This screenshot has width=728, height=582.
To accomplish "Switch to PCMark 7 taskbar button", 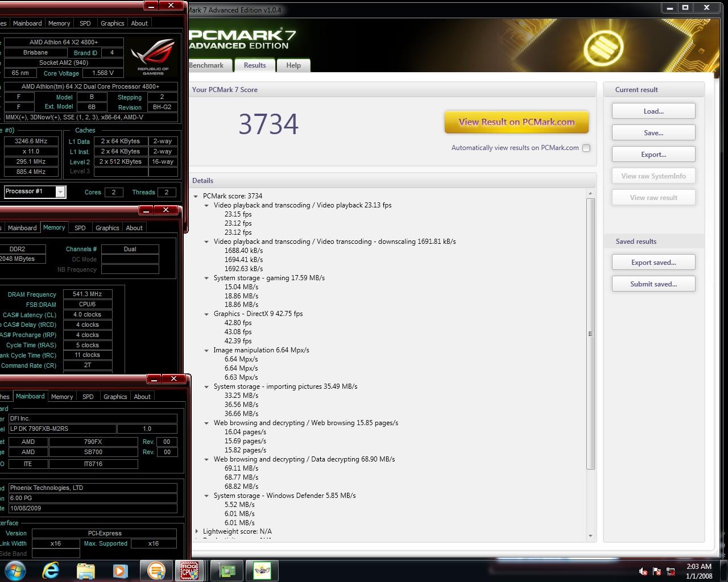I will pyautogui.click(x=155, y=570).
